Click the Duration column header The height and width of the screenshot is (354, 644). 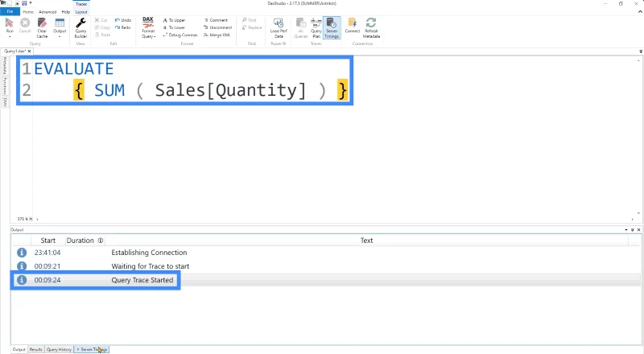85,241
